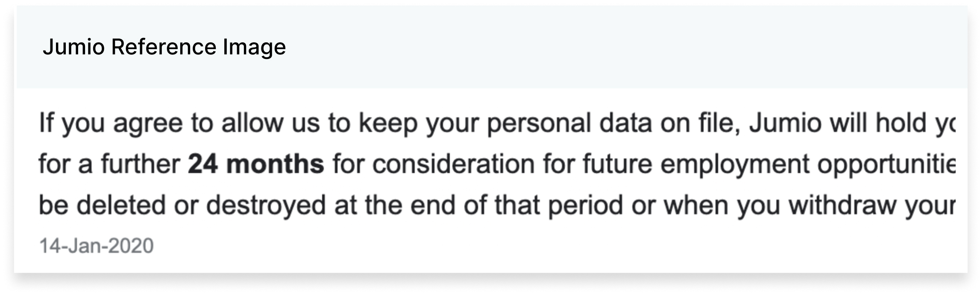The image size is (980, 294).
Task: Click the words "for a further" before 24 months
Action: pyautogui.click(x=109, y=164)
